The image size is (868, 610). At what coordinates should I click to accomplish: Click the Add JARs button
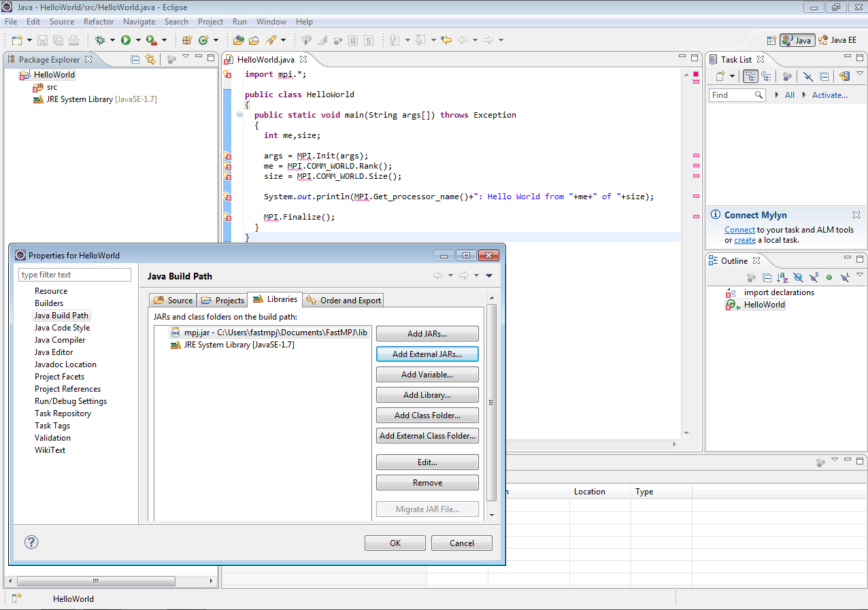point(427,334)
